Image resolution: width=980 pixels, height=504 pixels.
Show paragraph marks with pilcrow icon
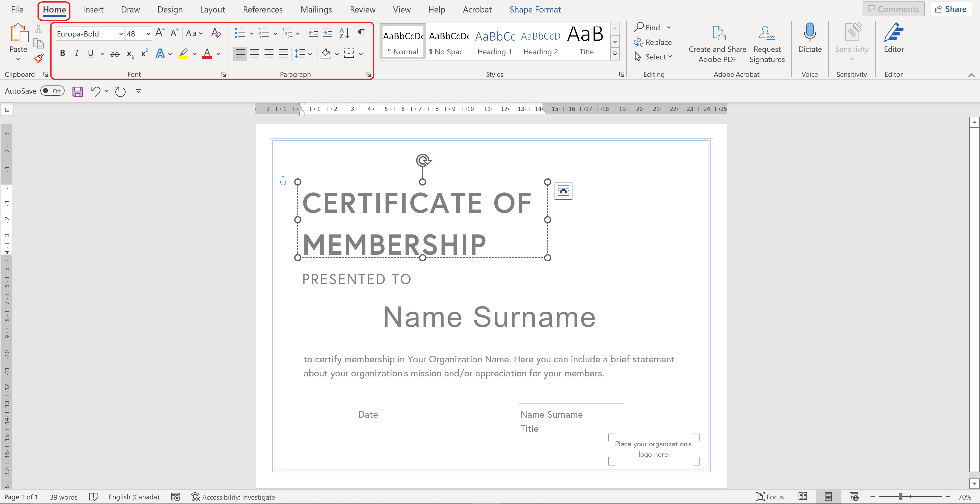(361, 33)
